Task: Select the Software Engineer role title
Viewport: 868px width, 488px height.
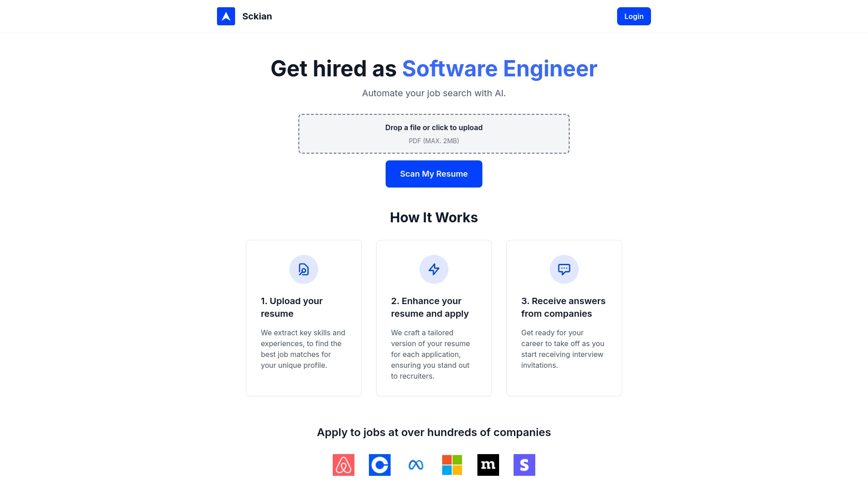Action: click(x=500, y=69)
